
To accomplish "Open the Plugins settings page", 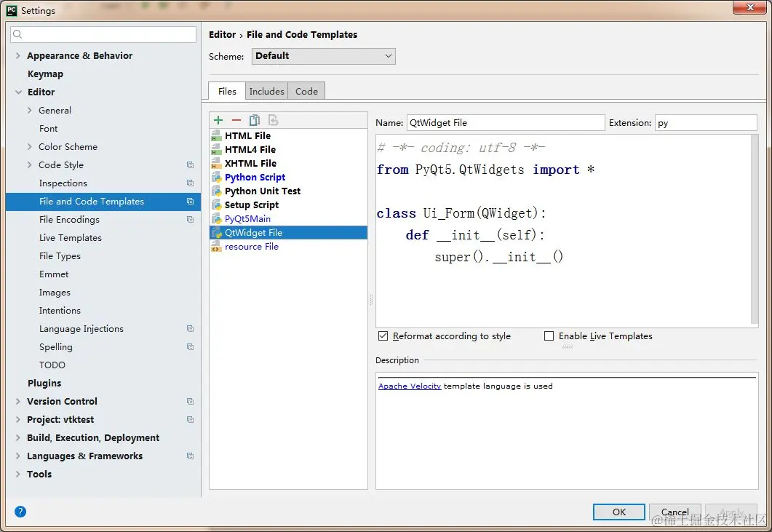I will 44,384.
